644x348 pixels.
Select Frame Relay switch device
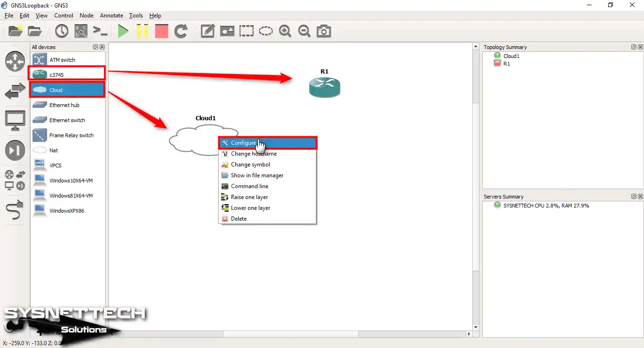tap(67, 135)
